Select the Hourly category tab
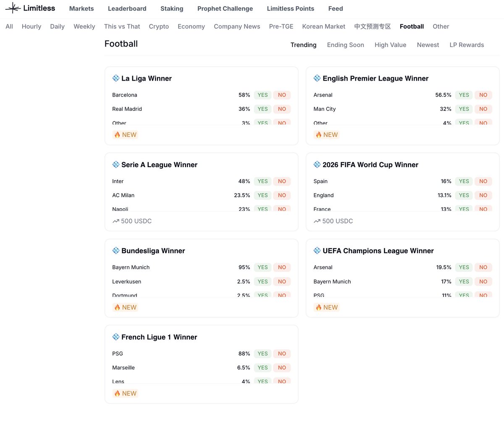 coord(31,26)
